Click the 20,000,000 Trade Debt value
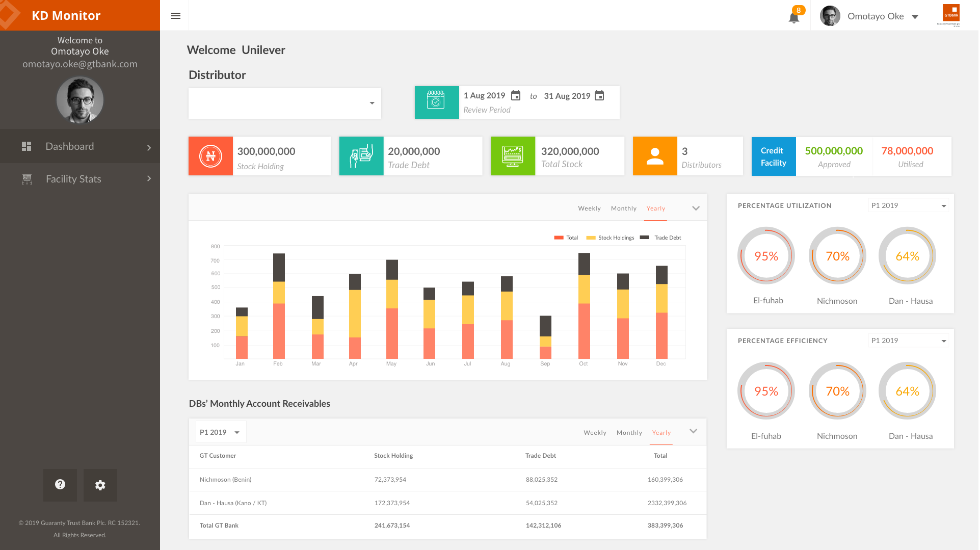This screenshot has height=550, width=980. [x=414, y=151]
